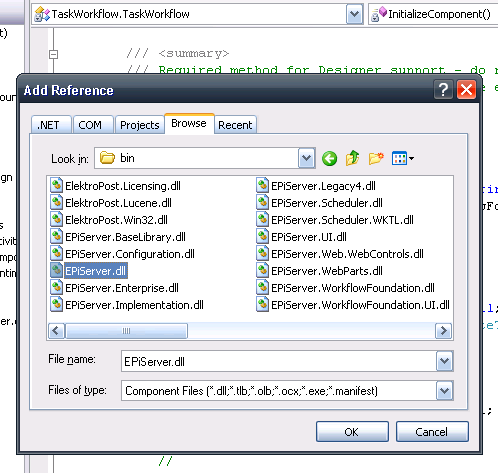The image size is (498, 473).
Task: Select EPiServer.Configuration.dll file name
Action: 130,254
